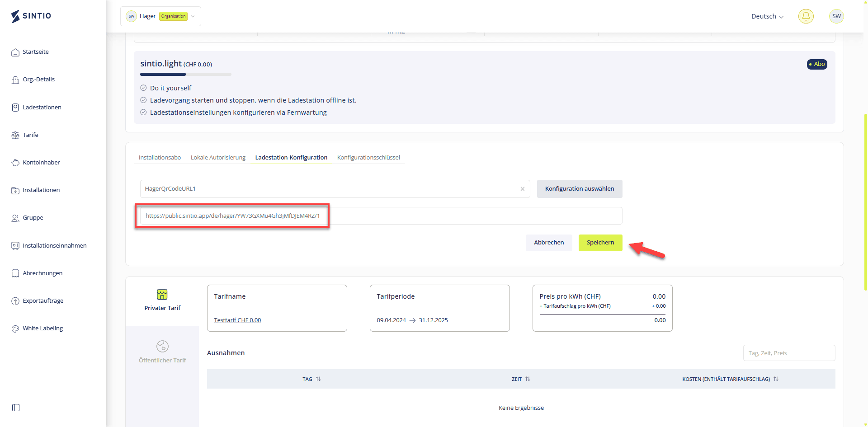The image size is (868, 427).
Task: Select the Öffentlicher Tarif icon
Action: tap(162, 347)
